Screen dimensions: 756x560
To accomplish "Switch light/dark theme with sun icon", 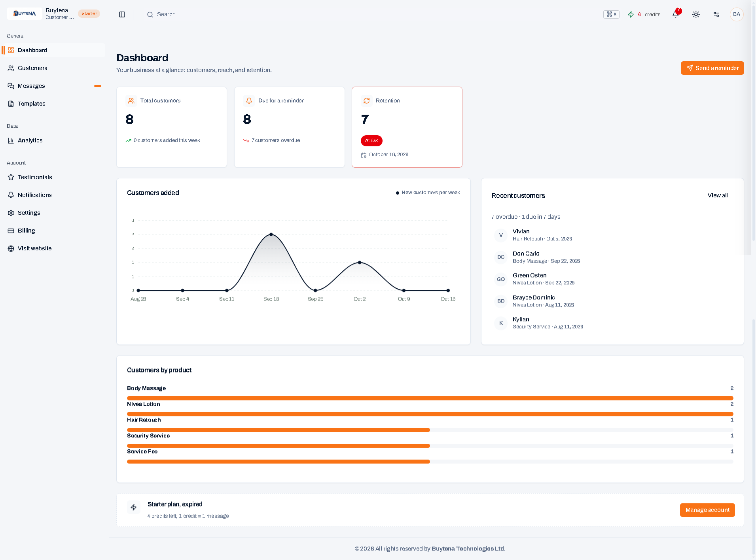I will point(696,15).
